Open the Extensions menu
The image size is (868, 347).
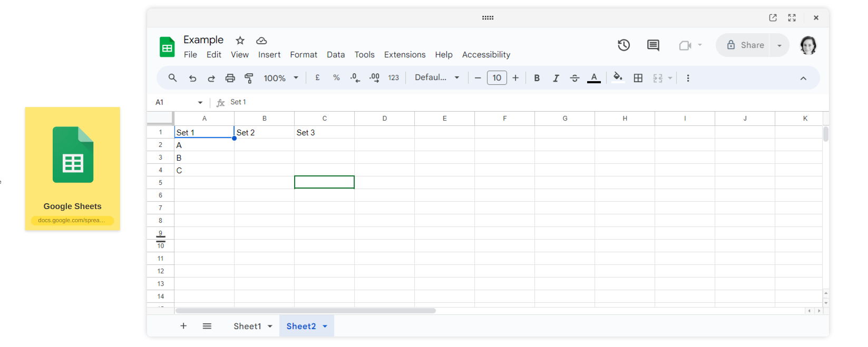(404, 55)
